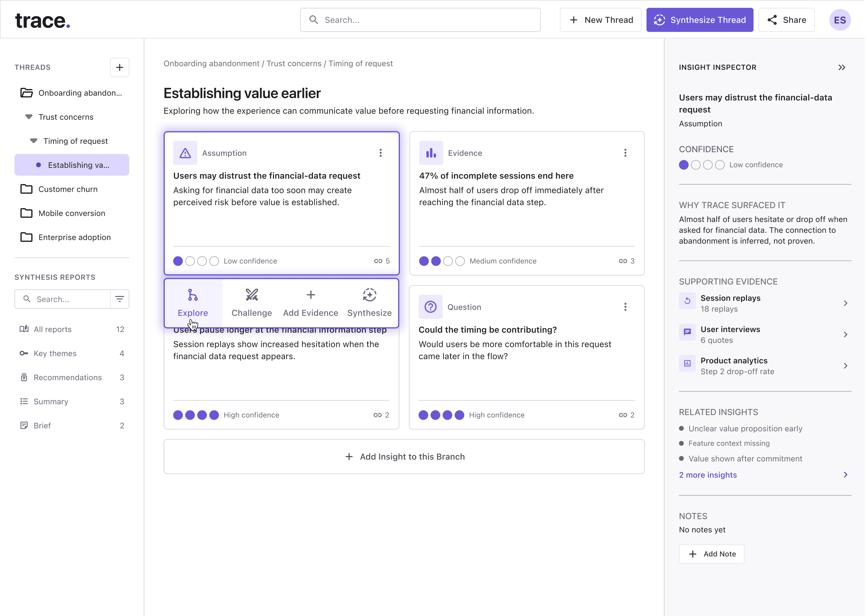Open the Mobile conversion thread
The height and width of the screenshot is (616, 866).
click(x=72, y=213)
